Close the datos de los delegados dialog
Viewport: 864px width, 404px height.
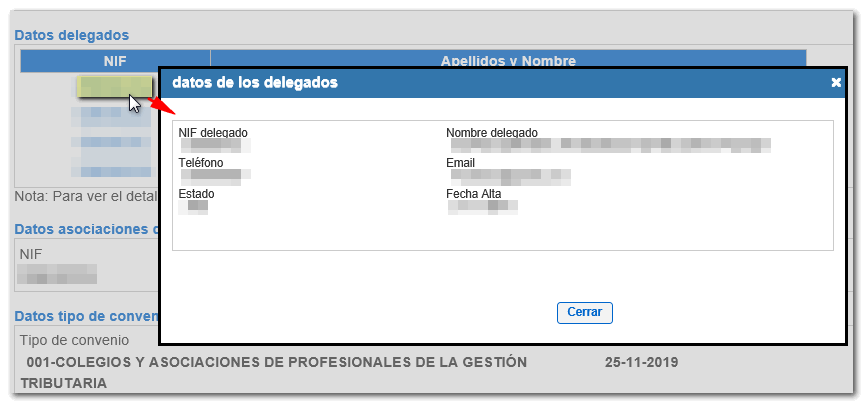584,312
